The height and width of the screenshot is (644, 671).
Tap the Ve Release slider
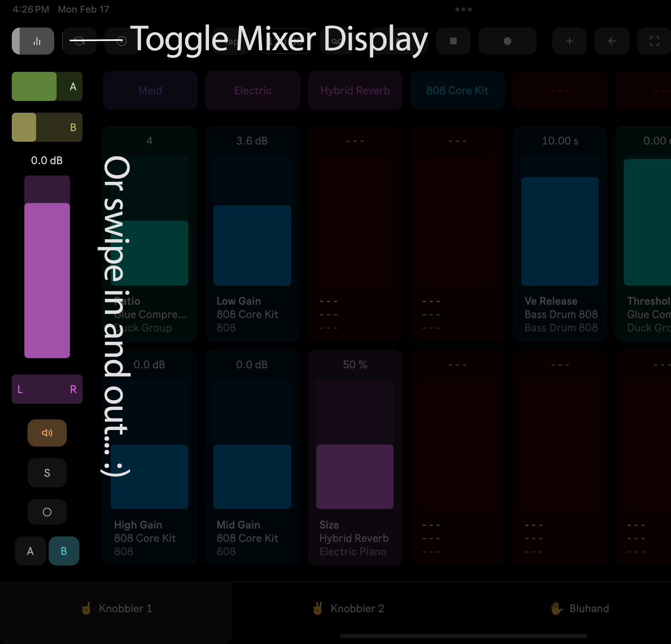(560, 221)
